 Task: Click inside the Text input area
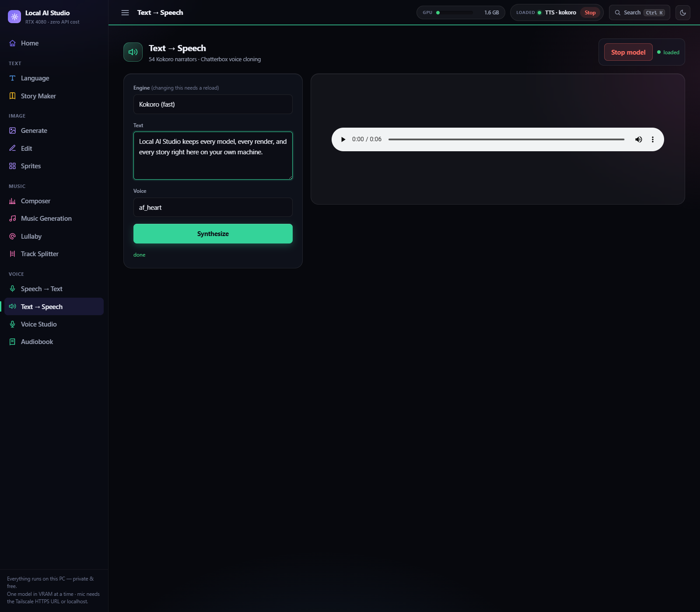213,156
